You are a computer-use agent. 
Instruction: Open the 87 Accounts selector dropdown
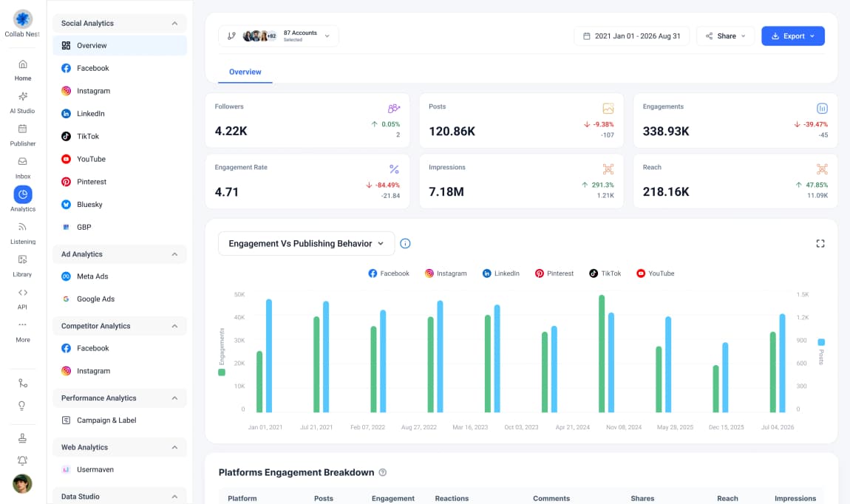pos(279,35)
